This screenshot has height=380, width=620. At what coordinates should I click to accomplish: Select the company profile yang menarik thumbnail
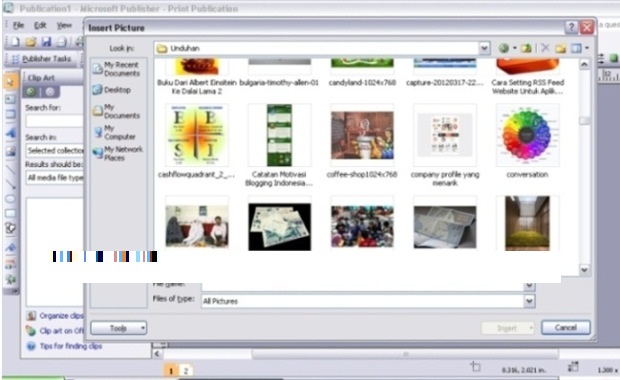point(445,135)
